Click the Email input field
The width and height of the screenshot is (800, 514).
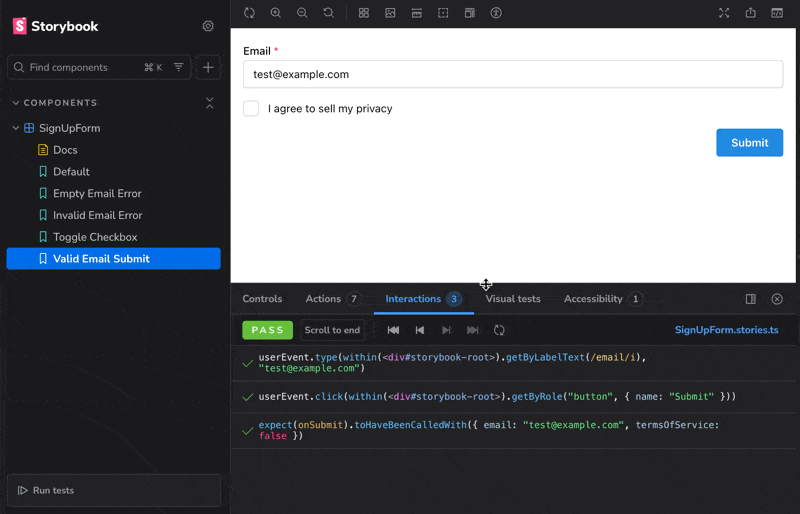pos(513,75)
